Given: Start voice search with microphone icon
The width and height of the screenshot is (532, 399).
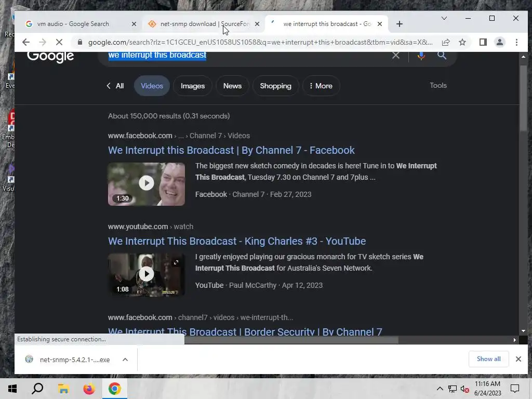Looking at the screenshot, I should [421, 55].
